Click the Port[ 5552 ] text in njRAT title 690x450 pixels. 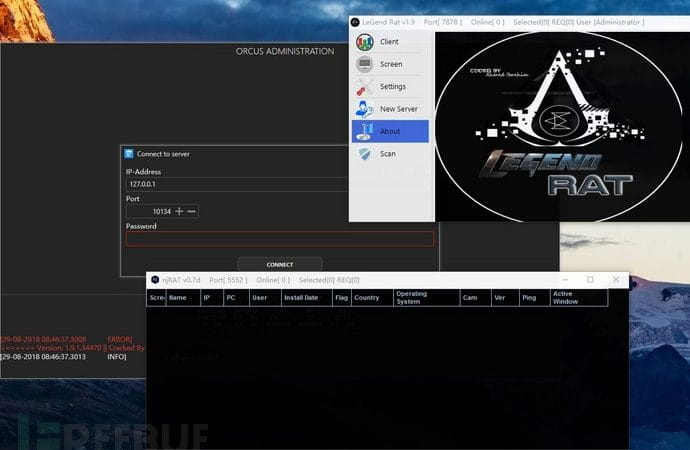tap(228, 280)
